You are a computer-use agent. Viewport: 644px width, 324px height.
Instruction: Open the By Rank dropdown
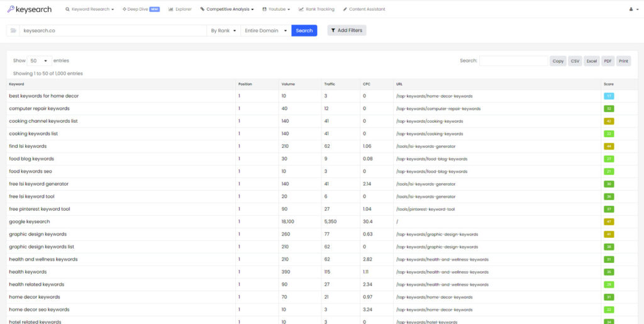[x=223, y=30]
